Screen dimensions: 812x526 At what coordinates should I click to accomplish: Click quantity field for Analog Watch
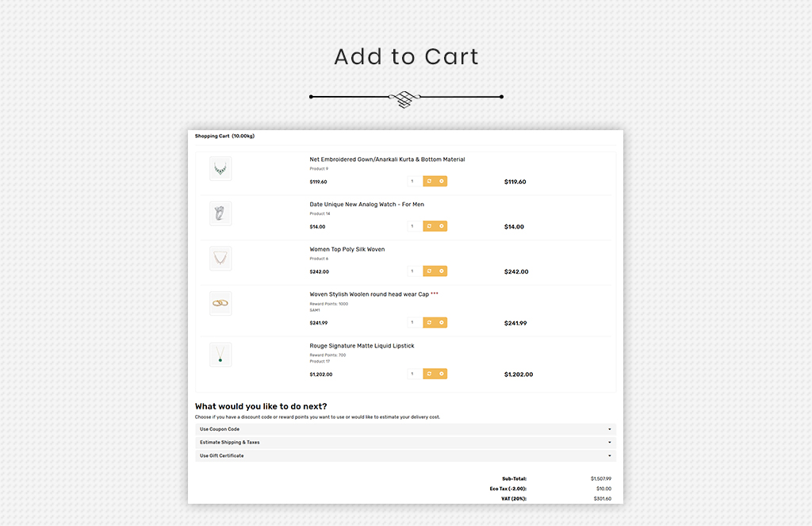click(x=415, y=226)
